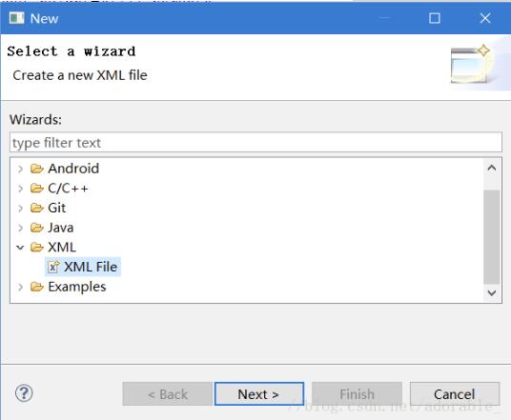Click the scroll up arrow of wizard list
The height and width of the screenshot is (420, 511).
point(492,168)
